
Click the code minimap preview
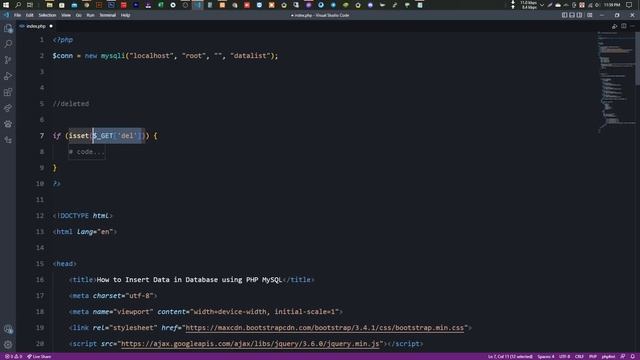point(616,82)
